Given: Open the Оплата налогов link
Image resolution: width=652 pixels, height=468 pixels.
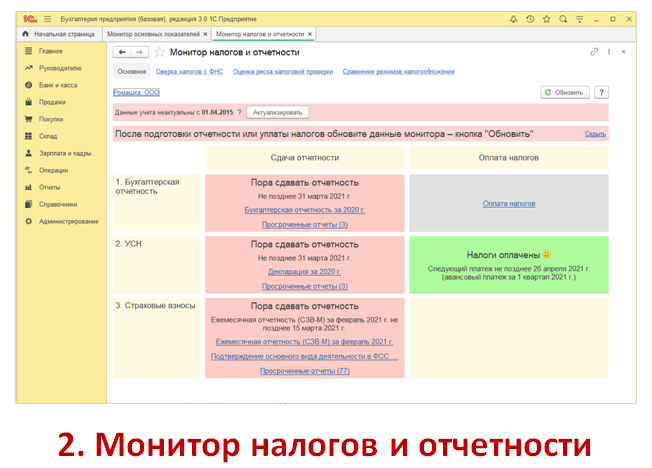Looking at the screenshot, I should [509, 204].
